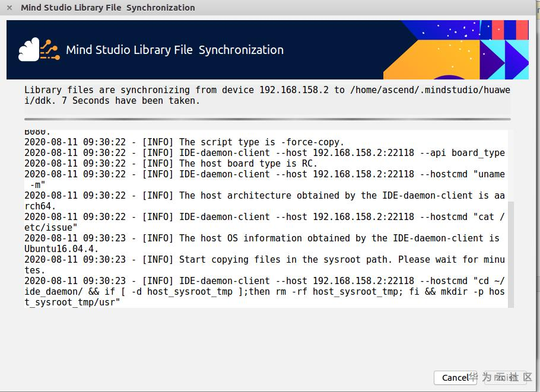The width and height of the screenshot is (540, 392).
Task: Click the synchronization progress bar
Action: (267, 119)
